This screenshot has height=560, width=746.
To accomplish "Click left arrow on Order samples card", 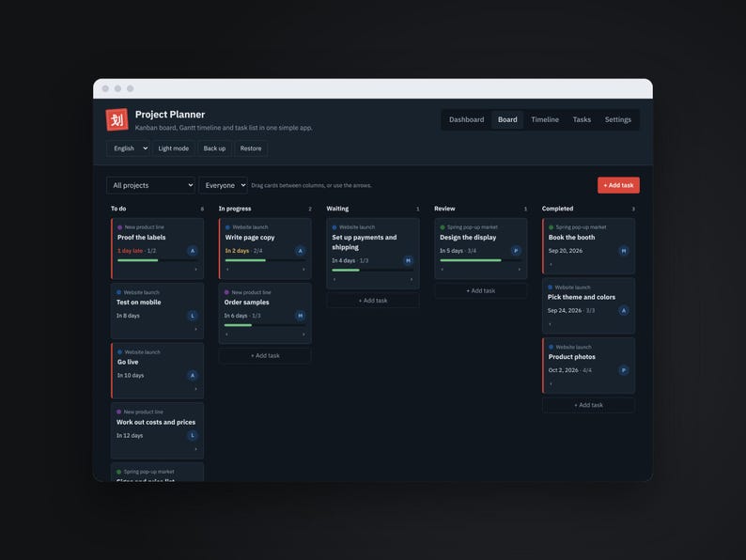I will pos(226,334).
